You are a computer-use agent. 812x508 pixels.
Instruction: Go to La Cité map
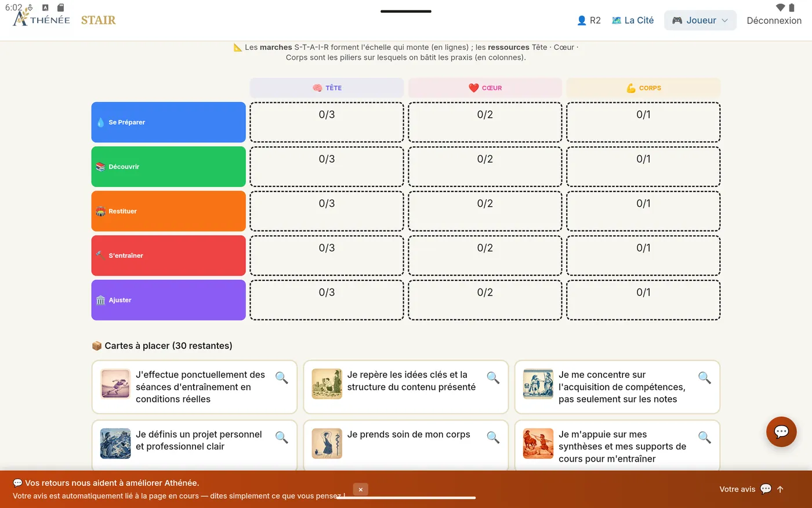coord(633,20)
